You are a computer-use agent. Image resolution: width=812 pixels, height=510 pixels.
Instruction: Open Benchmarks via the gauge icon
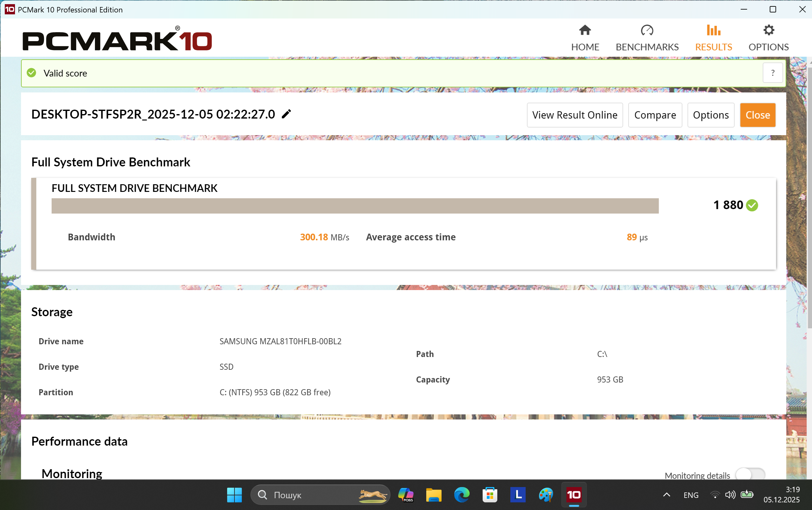[x=647, y=31]
